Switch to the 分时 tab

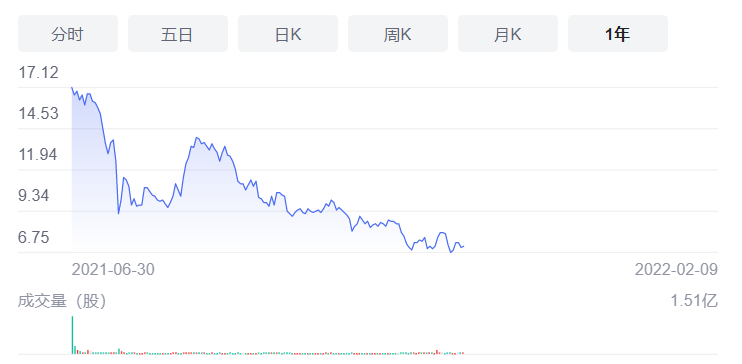click(x=68, y=34)
